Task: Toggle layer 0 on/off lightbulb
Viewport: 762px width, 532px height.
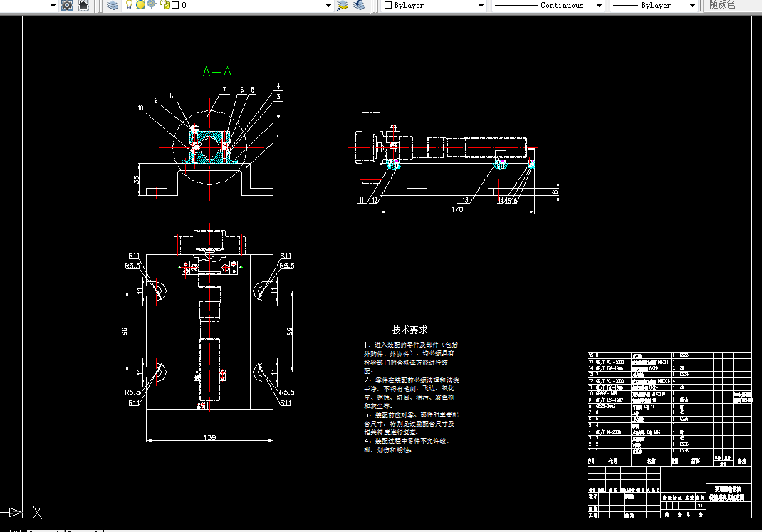Action: click(129, 5)
